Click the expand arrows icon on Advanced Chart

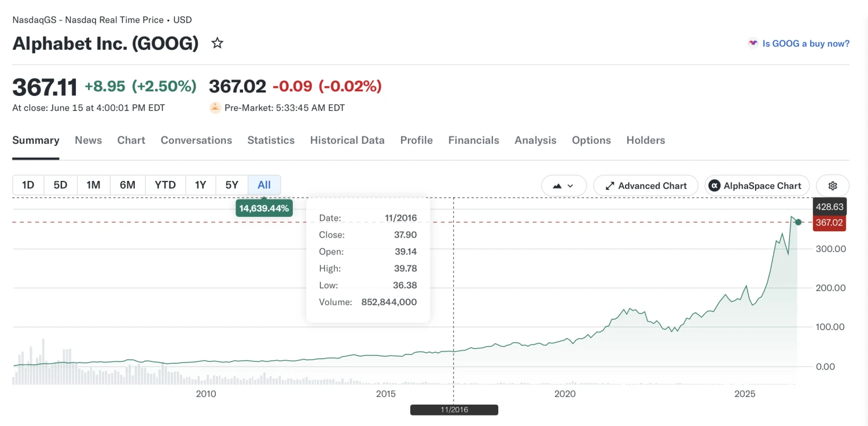610,186
